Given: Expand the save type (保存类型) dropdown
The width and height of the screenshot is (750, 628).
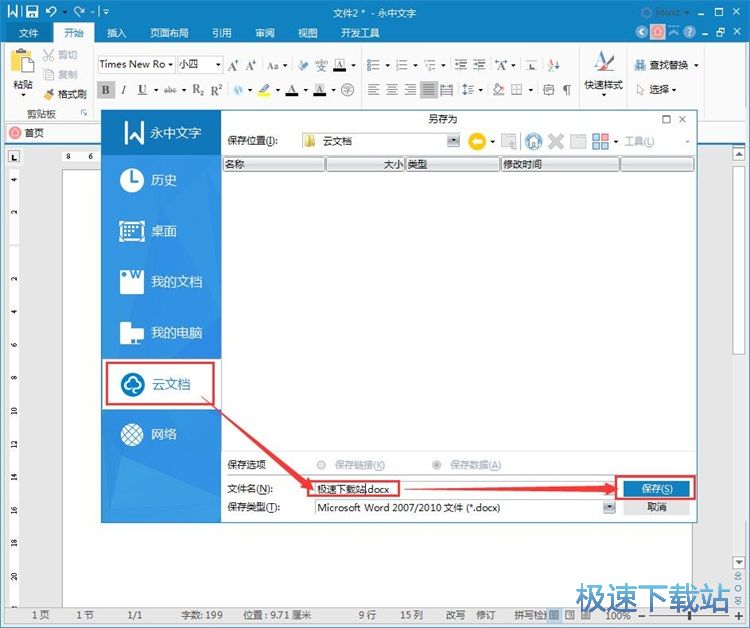Looking at the screenshot, I should pyautogui.click(x=609, y=507).
